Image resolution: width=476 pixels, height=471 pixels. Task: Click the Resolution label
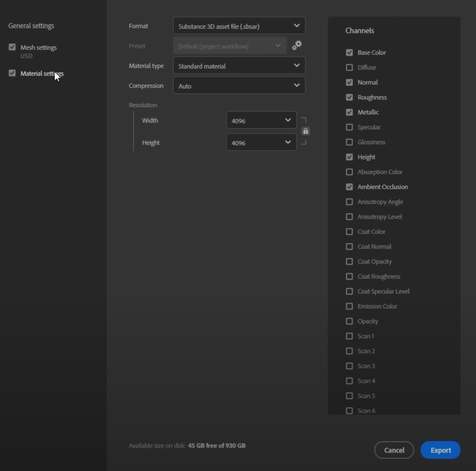coord(143,105)
